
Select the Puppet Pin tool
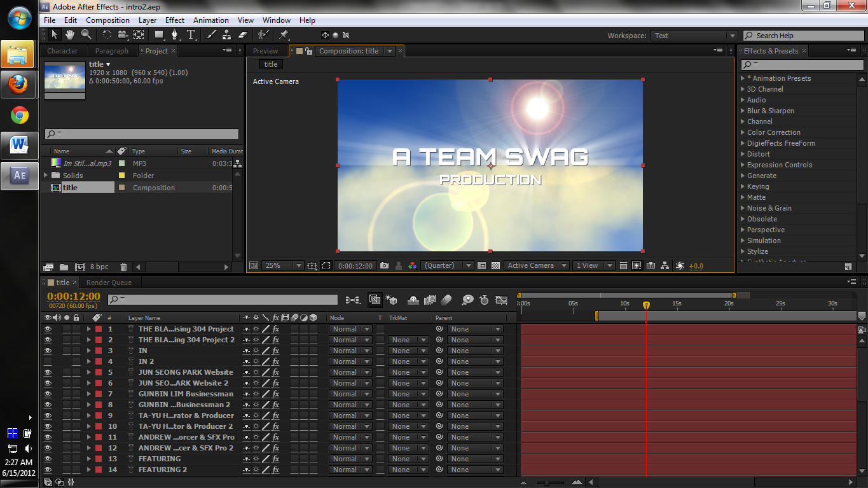click(x=284, y=35)
